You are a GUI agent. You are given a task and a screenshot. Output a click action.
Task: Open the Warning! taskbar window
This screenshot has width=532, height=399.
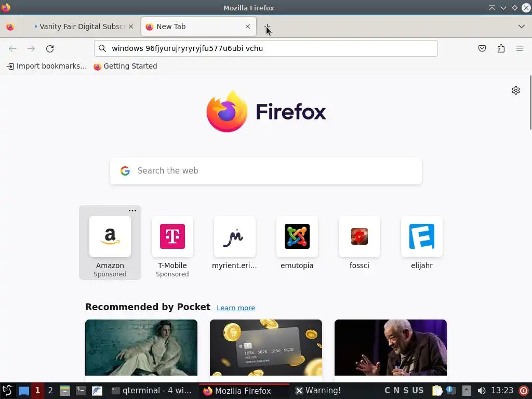click(x=318, y=391)
